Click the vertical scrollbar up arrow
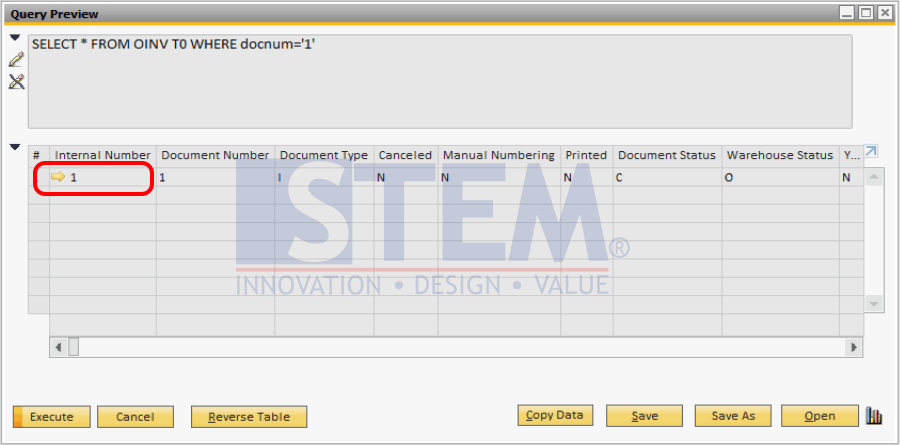This screenshot has height=445, width=900. tap(873, 177)
